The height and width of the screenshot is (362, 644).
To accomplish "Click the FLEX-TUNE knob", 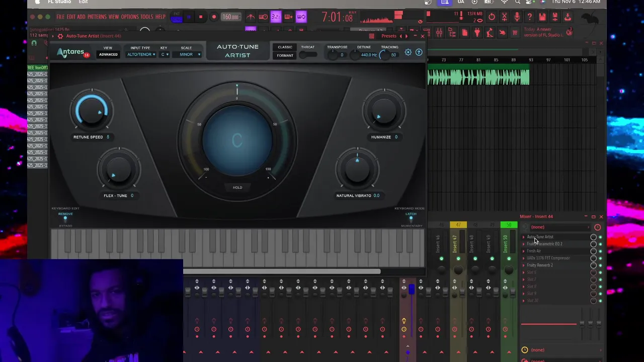I will pyautogui.click(x=119, y=170).
